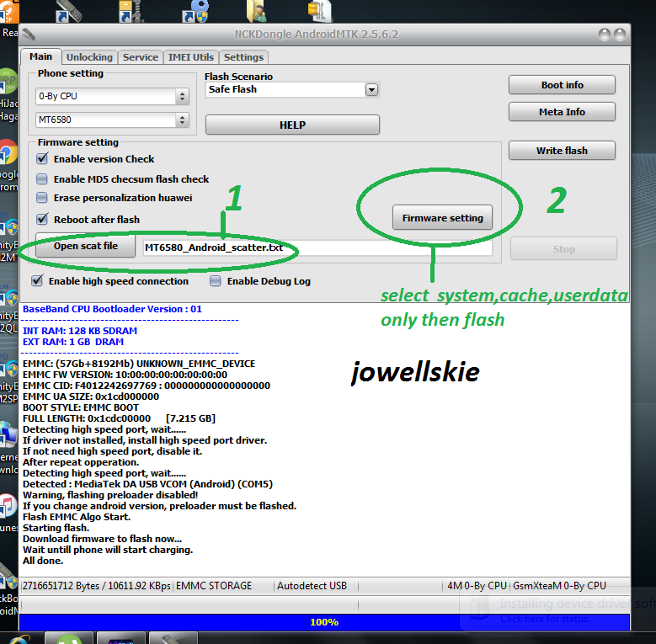Viewport: 656px width, 644px height.
Task: Click the Meta Info button
Action: pos(562,112)
